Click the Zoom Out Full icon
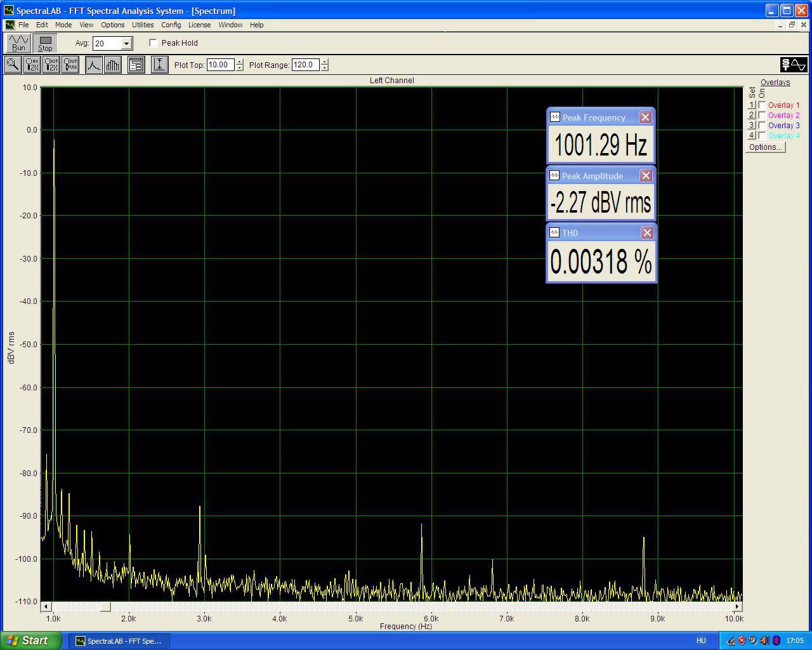 point(70,65)
